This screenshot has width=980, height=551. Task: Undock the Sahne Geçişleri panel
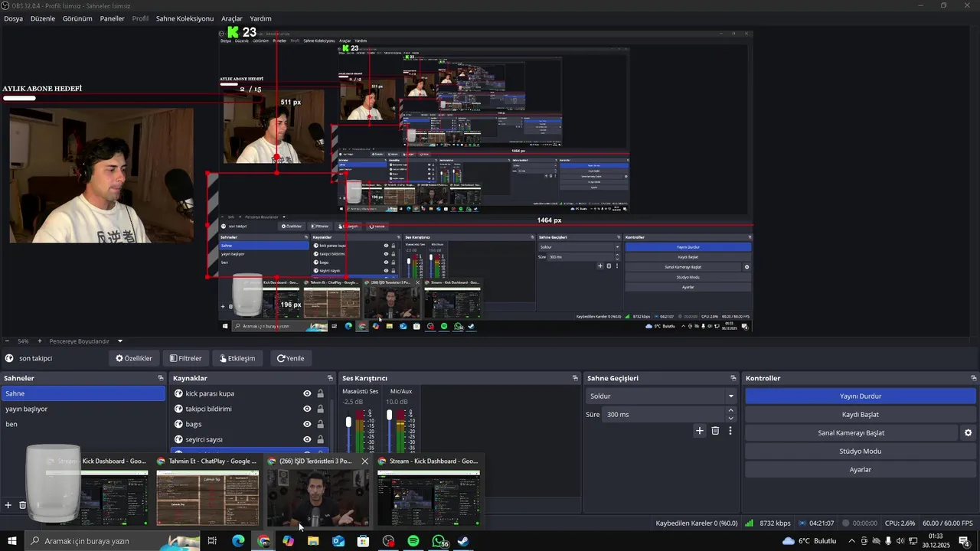(733, 378)
